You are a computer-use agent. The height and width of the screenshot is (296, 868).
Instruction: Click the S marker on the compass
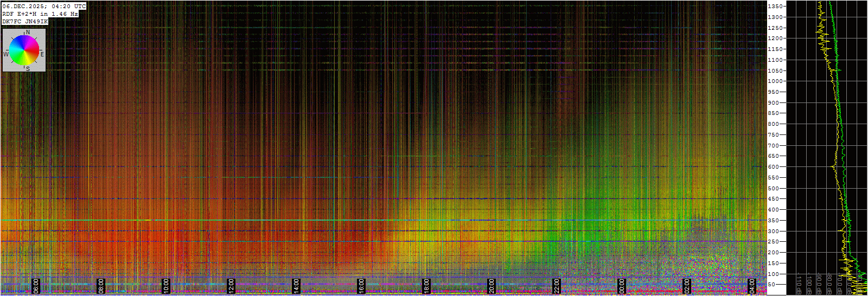click(x=28, y=69)
